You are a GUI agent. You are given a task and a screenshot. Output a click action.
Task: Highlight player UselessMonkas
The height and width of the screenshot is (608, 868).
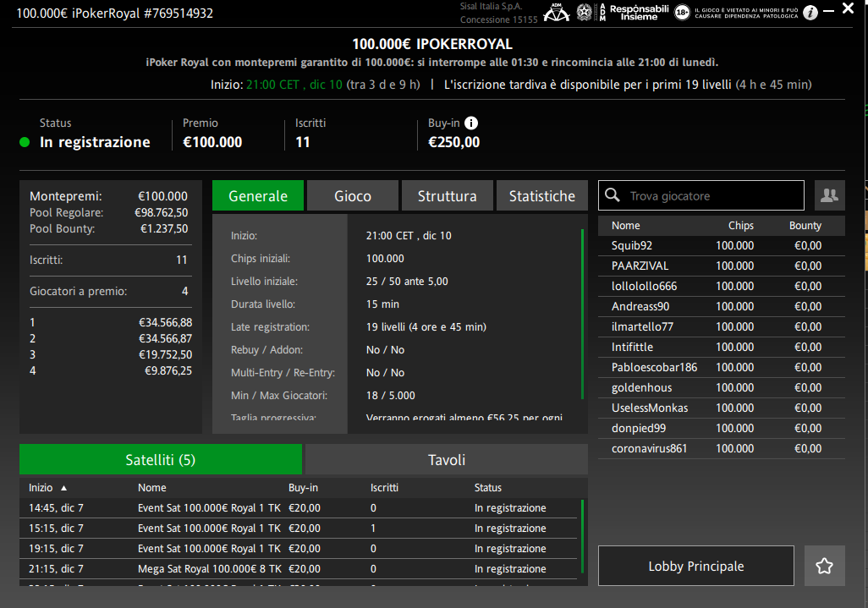[x=722, y=408]
